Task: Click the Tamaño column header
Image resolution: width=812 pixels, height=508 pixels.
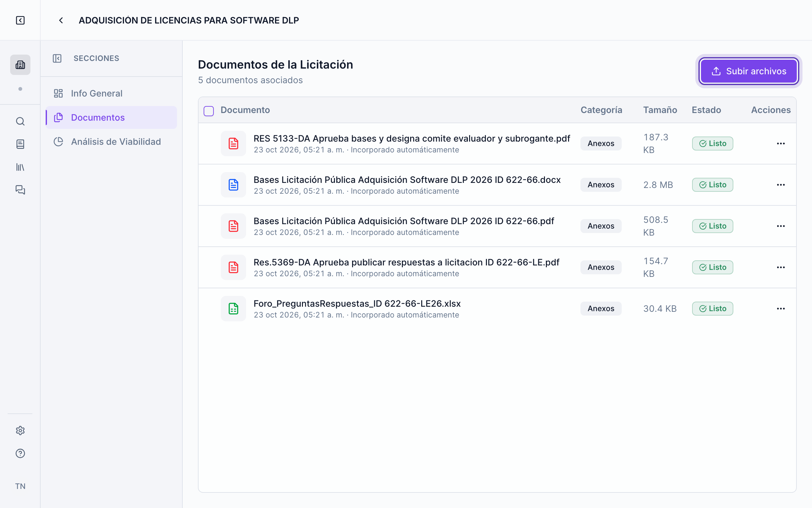Action: tap(660, 110)
